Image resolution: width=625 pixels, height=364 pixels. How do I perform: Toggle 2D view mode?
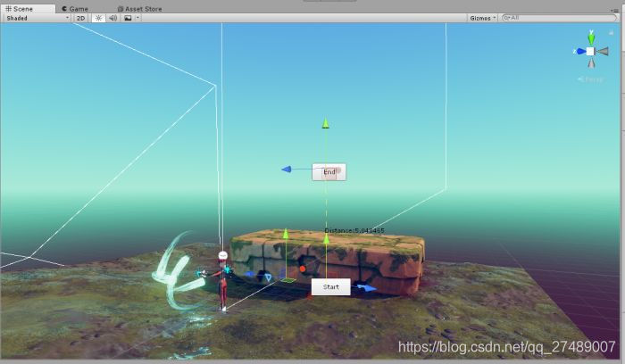click(80, 18)
